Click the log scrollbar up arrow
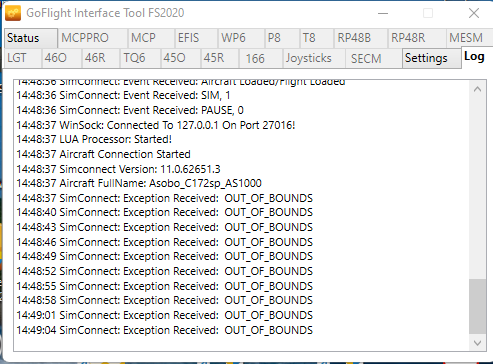The height and width of the screenshot is (364, 493). pyautogui.click(x=477, y=89)
